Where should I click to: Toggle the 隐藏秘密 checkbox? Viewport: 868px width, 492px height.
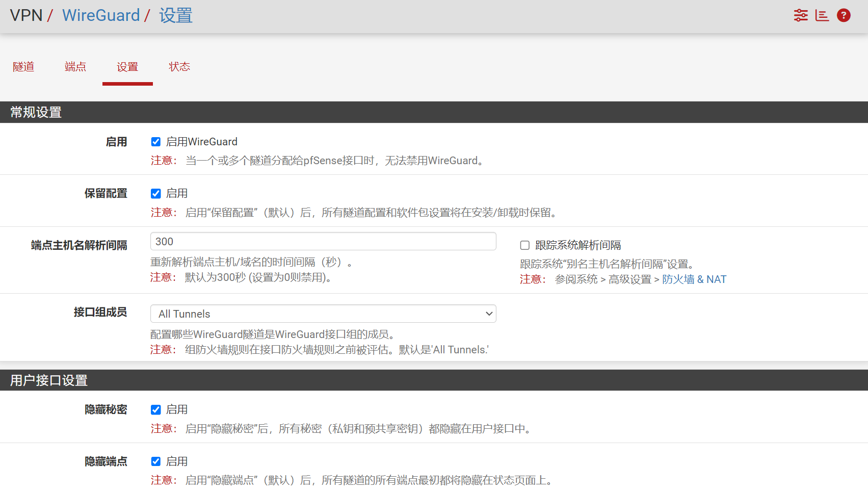[156, 410]
